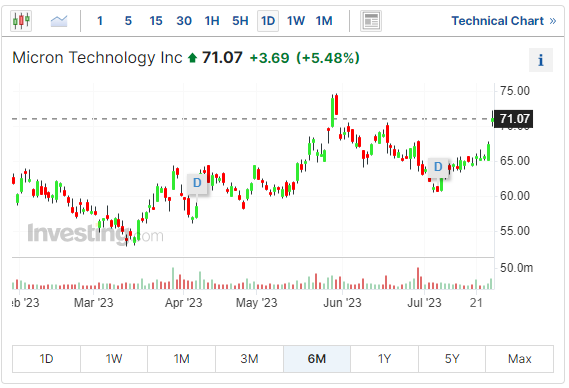This screenshot has height=388, width=569.
Task: Choose the 6M range tab
Action: (x=317, y=359)
